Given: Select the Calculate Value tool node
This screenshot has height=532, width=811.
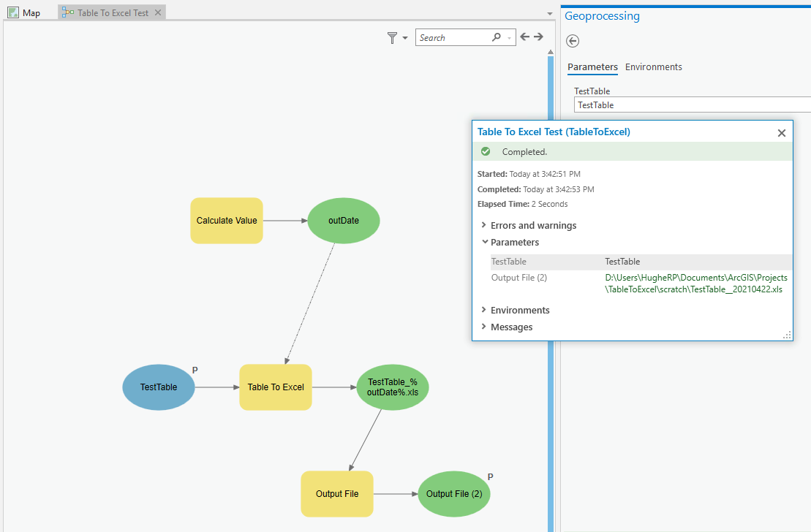Looking at the screenshot, I should click(226, 221).
